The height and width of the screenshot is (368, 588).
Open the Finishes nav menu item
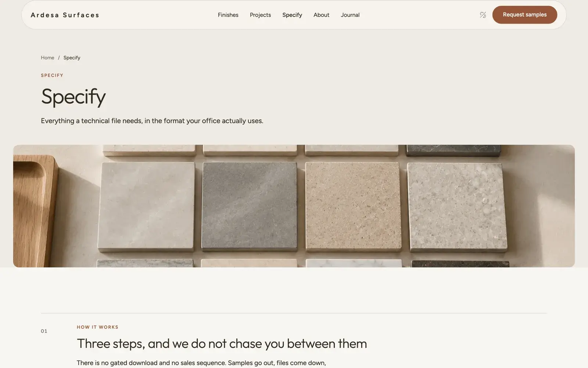(x=228, y=15)
